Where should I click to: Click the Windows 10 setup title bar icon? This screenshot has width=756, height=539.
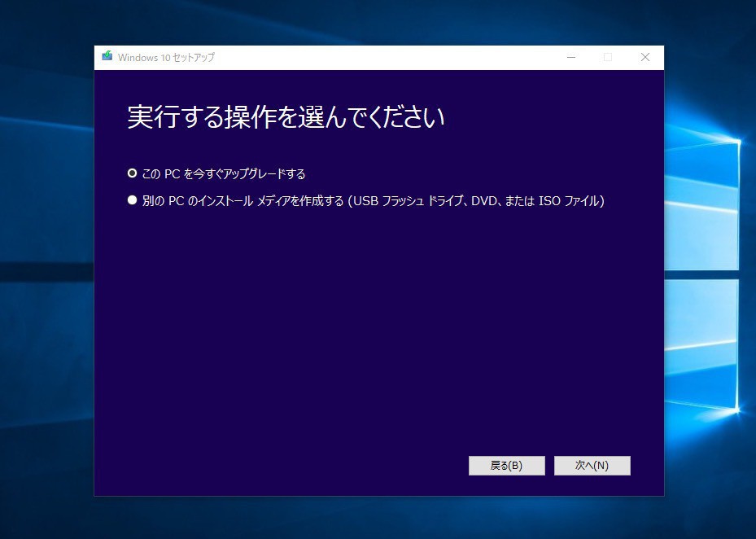click(107, 56)
